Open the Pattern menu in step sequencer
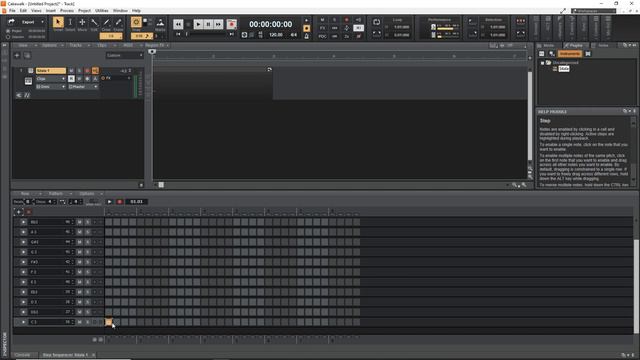The width and height of the screenshot is (640, 360). tap(56, 193)
